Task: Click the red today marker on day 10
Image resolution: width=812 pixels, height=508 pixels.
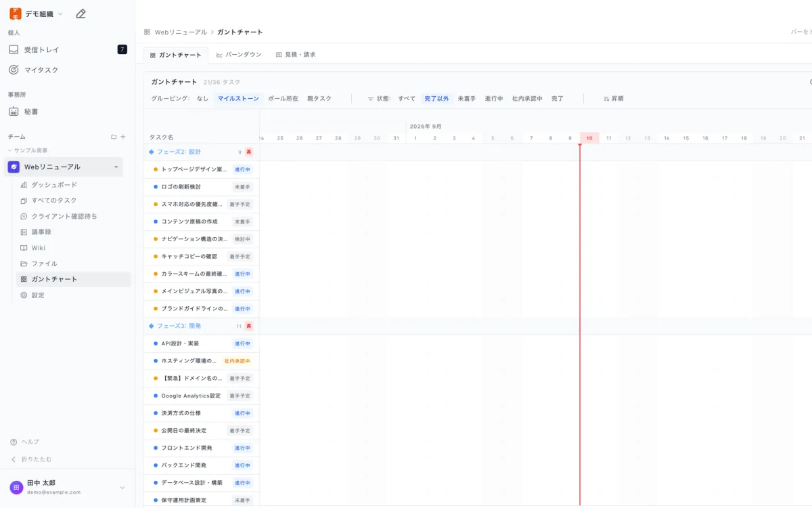Action: 589,138
